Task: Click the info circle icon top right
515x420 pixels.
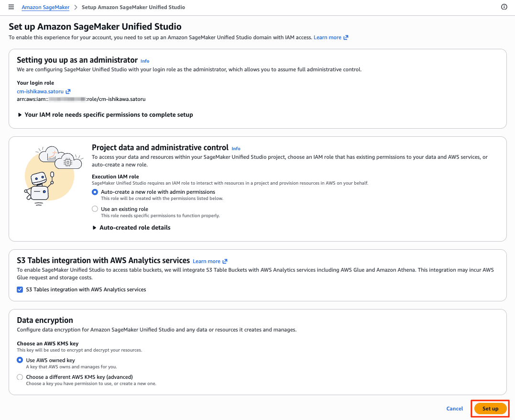Action: 504,7
